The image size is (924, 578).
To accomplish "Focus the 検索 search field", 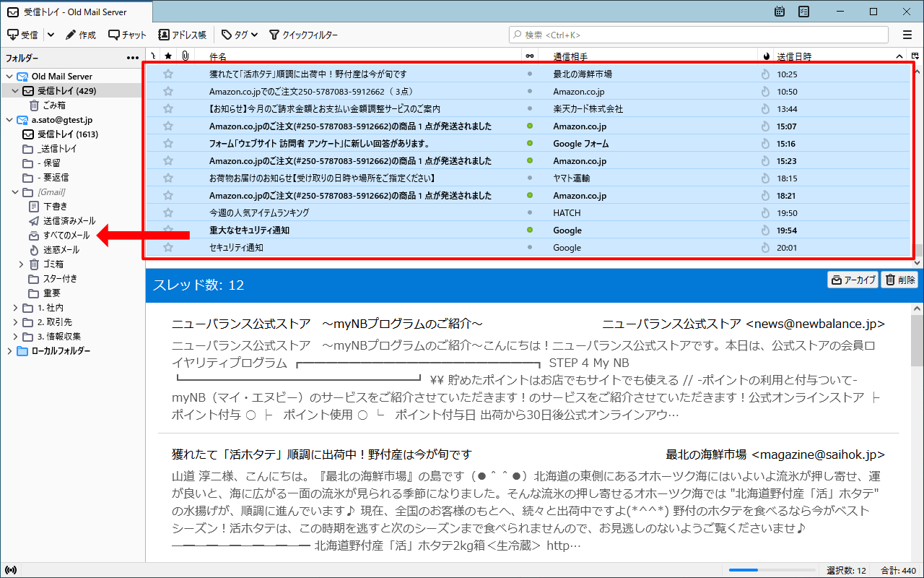I will point(699,35).
